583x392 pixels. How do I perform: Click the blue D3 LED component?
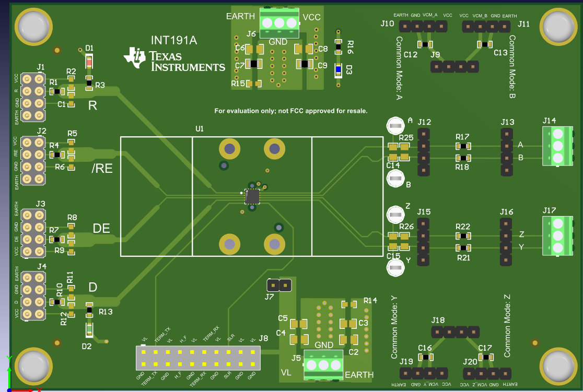pos(338,69)
